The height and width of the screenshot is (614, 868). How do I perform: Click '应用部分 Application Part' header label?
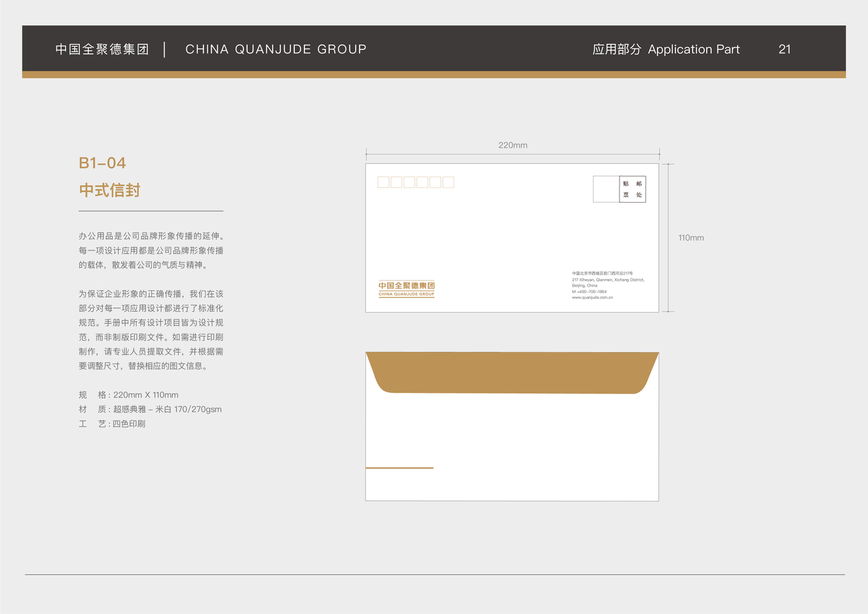[x=666, y=49]
